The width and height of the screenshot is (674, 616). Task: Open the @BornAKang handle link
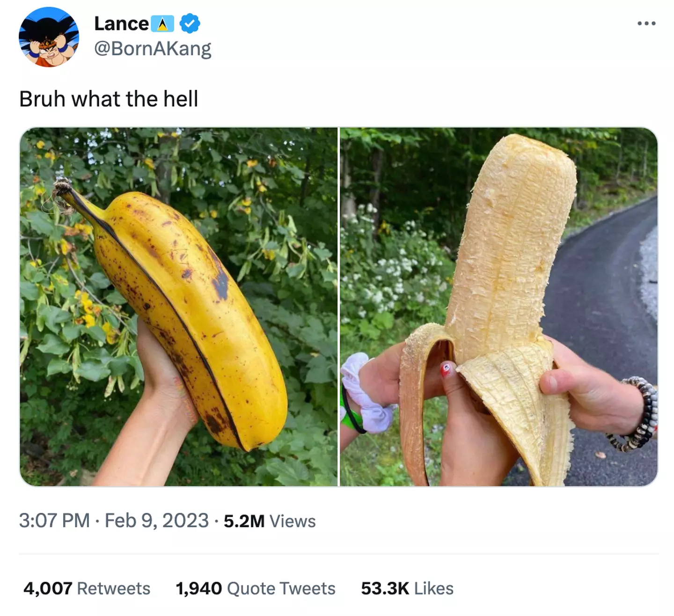point(153,48)
